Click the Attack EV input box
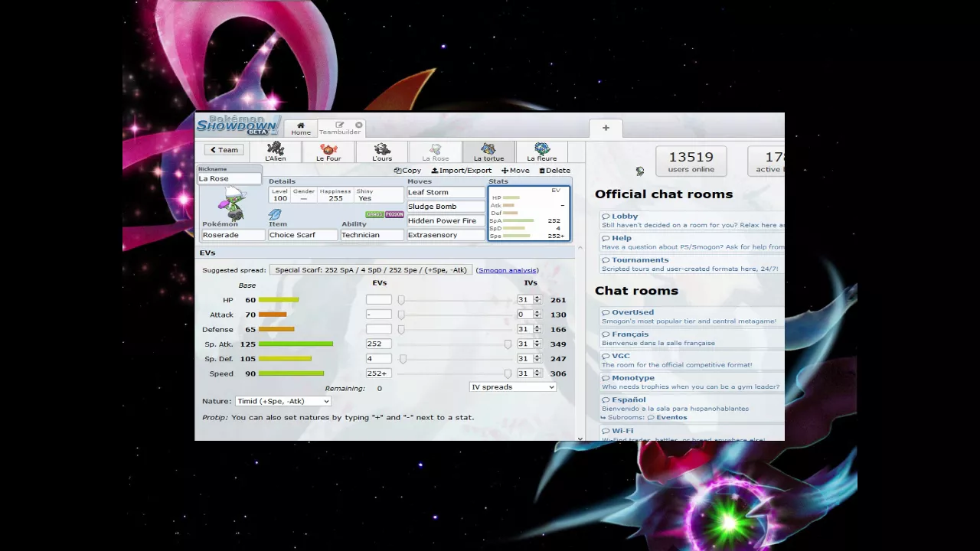Viewport: 980px width, 551px height. click(x=378, y=315)
